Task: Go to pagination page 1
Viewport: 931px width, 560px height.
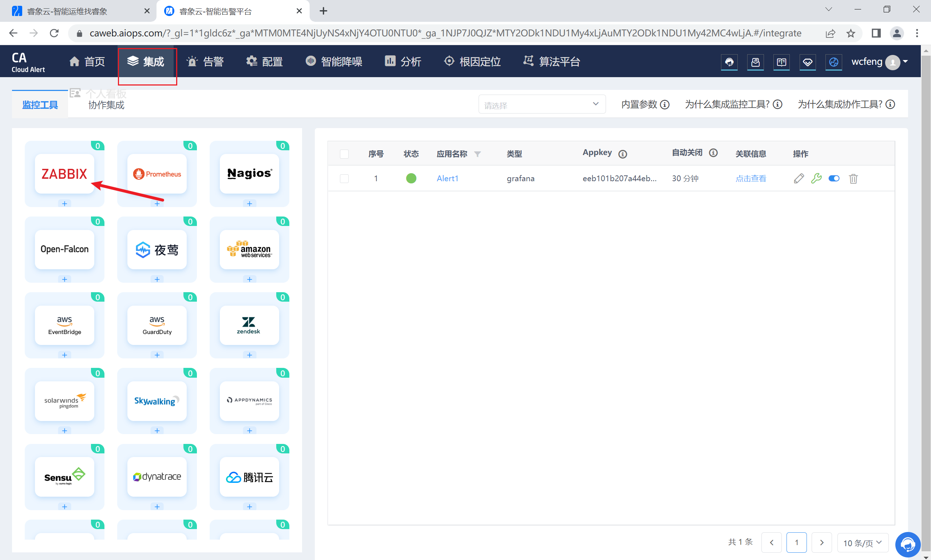Action: coord(796,543)
